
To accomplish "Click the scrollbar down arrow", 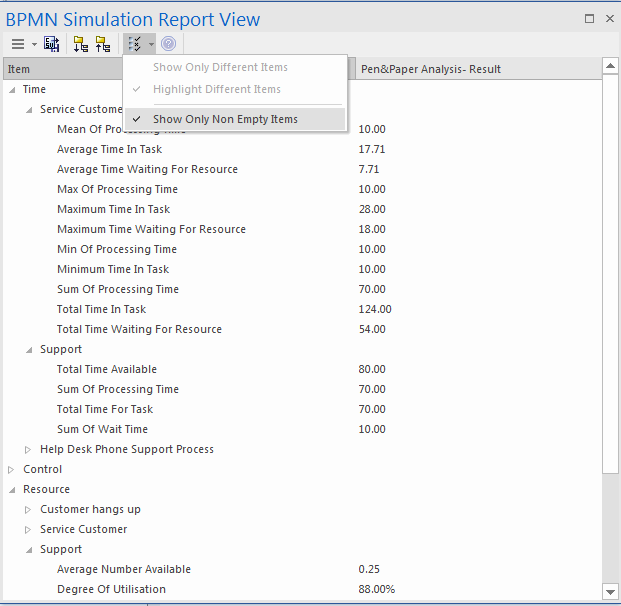I will click(x=610, y=590).
